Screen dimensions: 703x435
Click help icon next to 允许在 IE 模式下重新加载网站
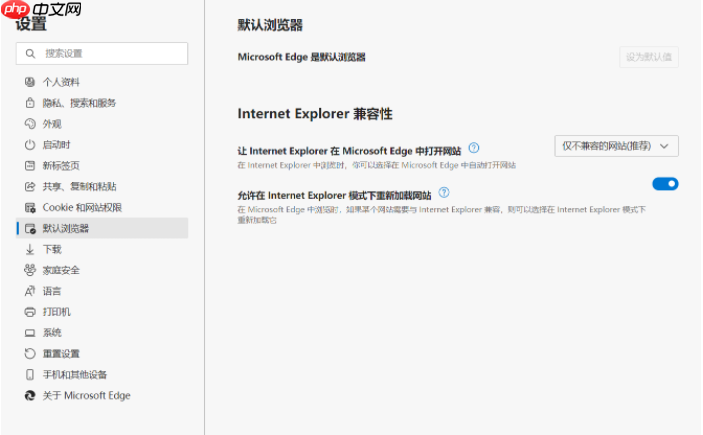pyautogui.click(x=443, y=192)
